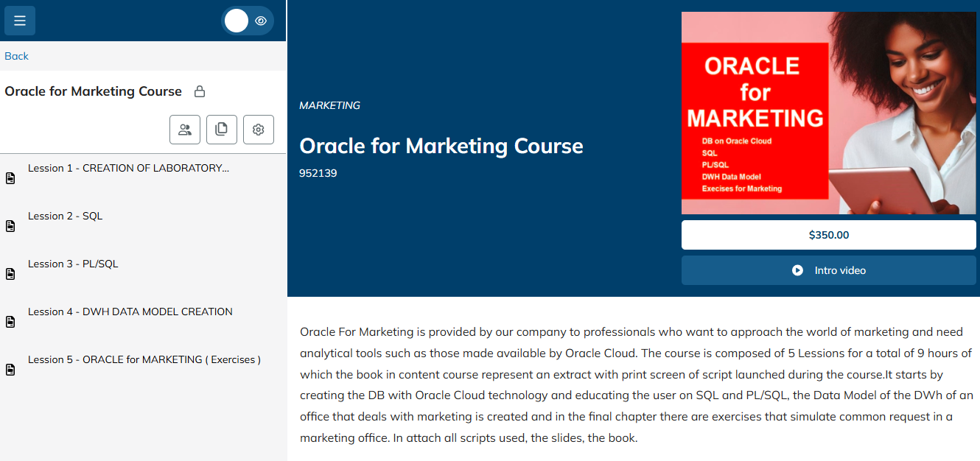
Task: Click the $350.00 price button
Action: (829, 235)
